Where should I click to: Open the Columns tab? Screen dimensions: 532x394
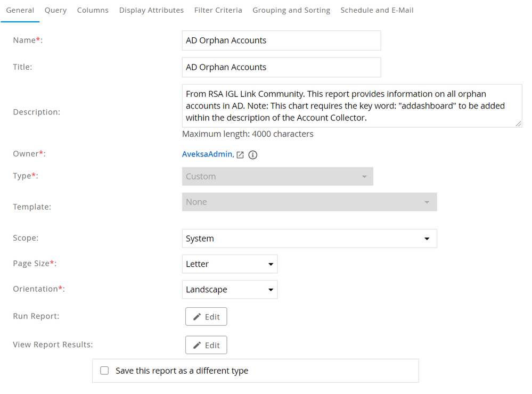tap(93, 10)
